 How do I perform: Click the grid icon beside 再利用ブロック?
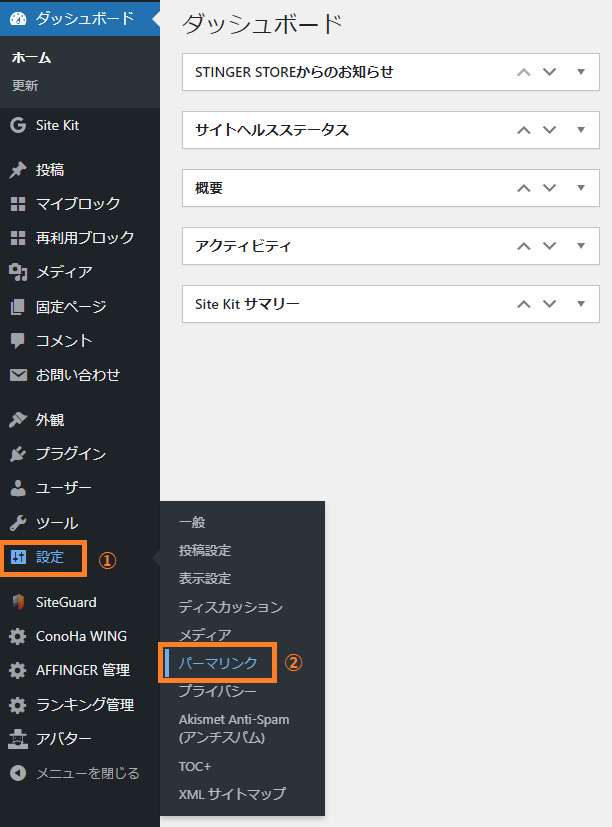(18, 238)
